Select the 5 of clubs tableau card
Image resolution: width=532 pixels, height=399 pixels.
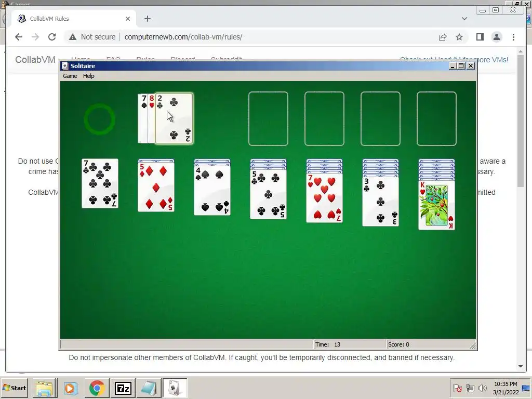pyautogui.click(x=269, y=194)
